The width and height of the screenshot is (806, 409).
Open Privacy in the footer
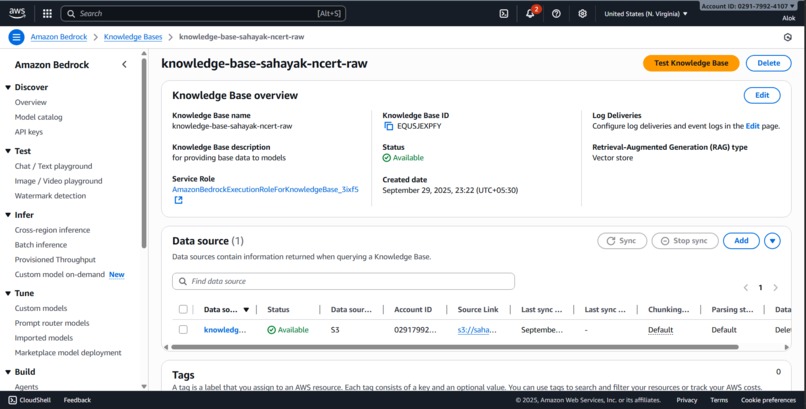[x=687, y=400]
